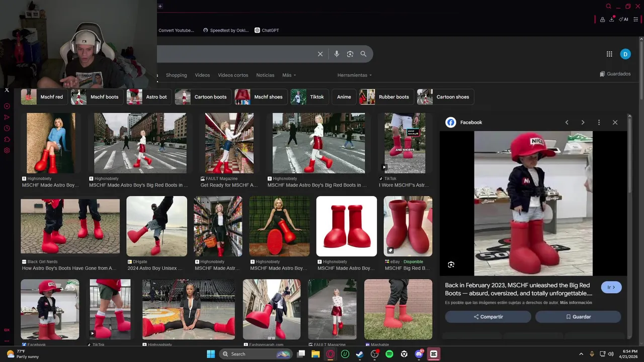Select the Astro bot filter chip

148,97
